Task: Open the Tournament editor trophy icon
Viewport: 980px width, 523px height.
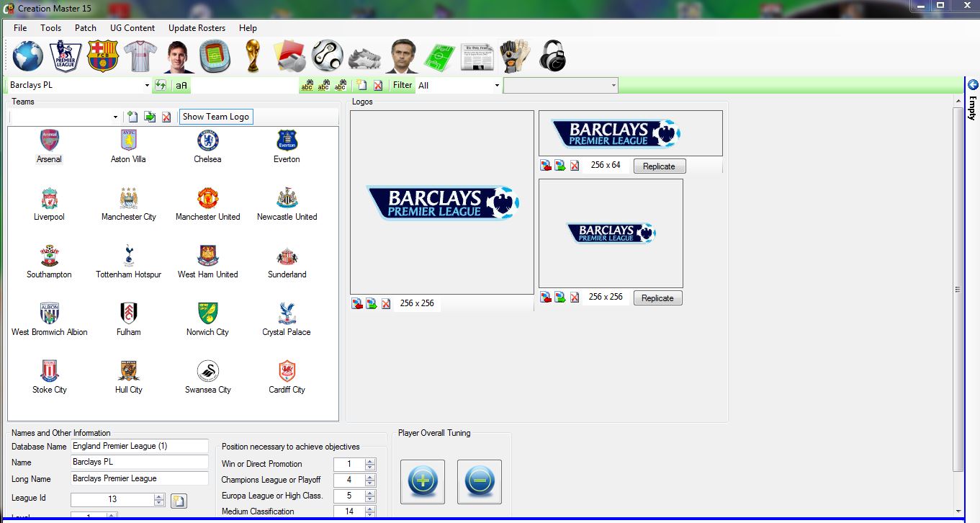Action: 252,56
